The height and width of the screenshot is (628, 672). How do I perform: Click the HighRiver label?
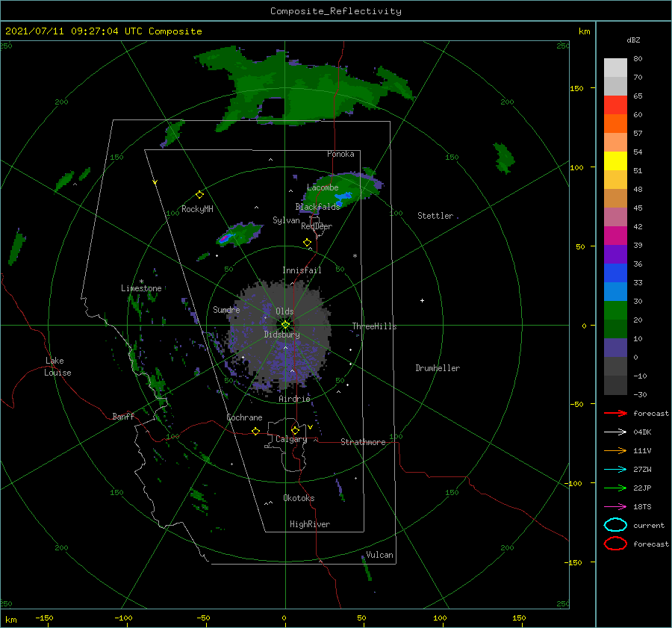(x=309, y=524)
